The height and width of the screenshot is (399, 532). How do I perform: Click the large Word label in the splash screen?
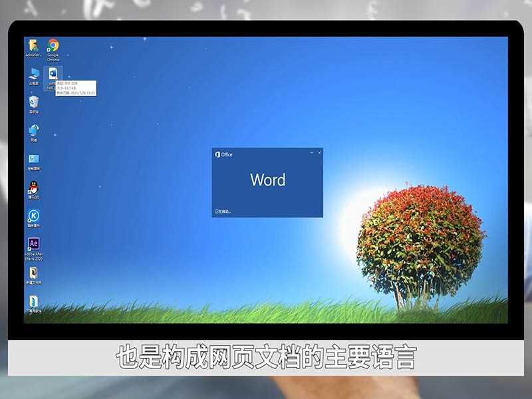(x=267, y=180)
